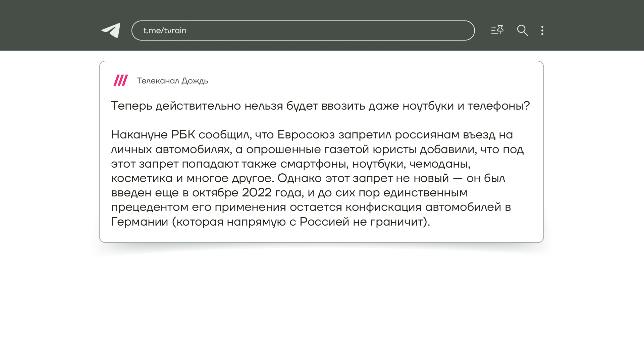Click the pink Dozhd channel logo

(121, 80)
